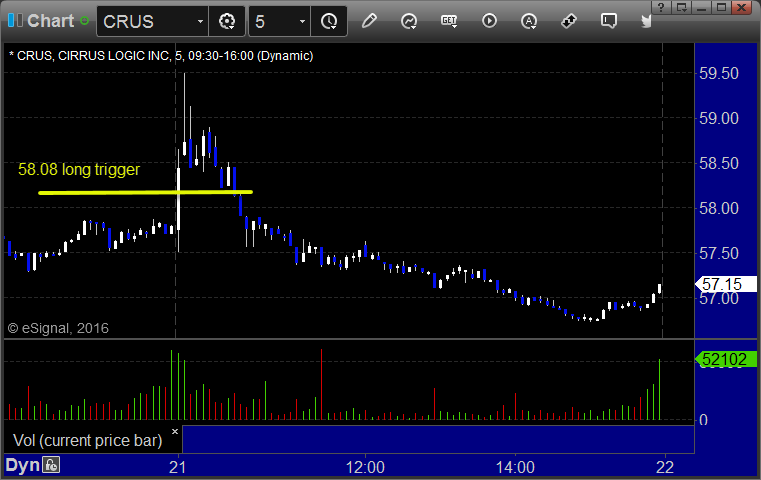Viewport: 761px width, 480px height.
Task: Click the 21 date axis label
Action: (x=178, y=467)
